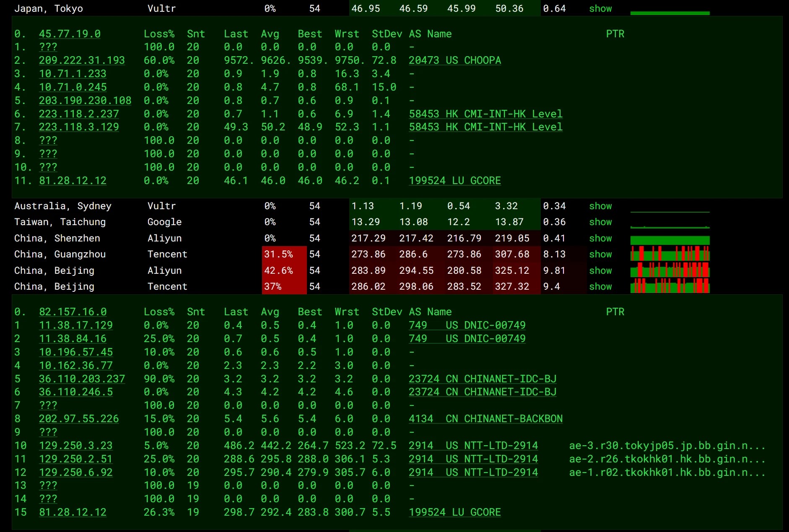Show the China, Shenzhen Aliyun route details

pyautogui.click(x=600, y=238)
